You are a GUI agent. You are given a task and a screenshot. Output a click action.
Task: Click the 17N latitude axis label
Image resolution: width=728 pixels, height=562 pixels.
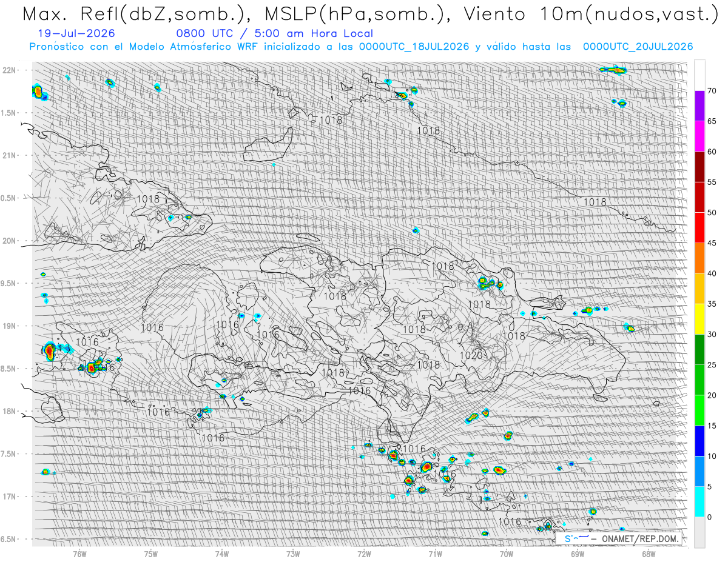10,497
